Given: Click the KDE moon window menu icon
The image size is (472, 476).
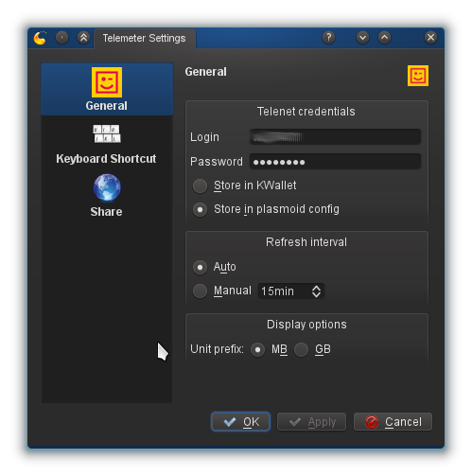Looking at the screenshot, I should click(x=40, y=38).
